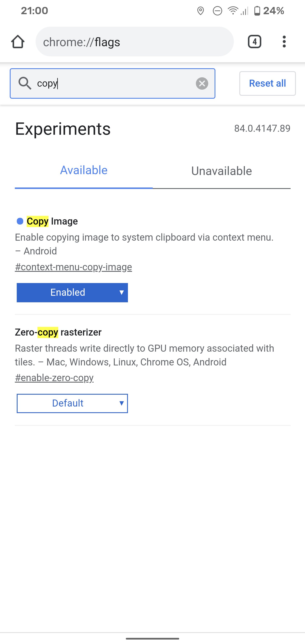Switch to the Unavailable tab
Screen dimensions: 305x644
222,171
